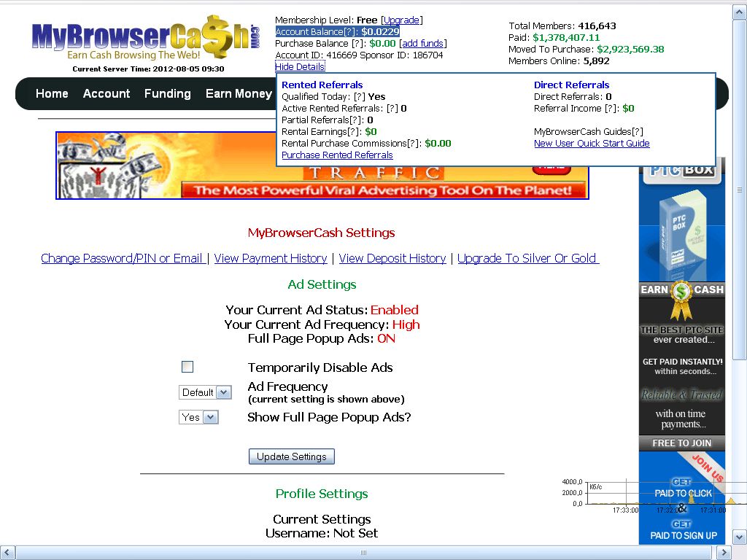
Task: Click the Direct Referrals heading
Action: click(572, 85)
